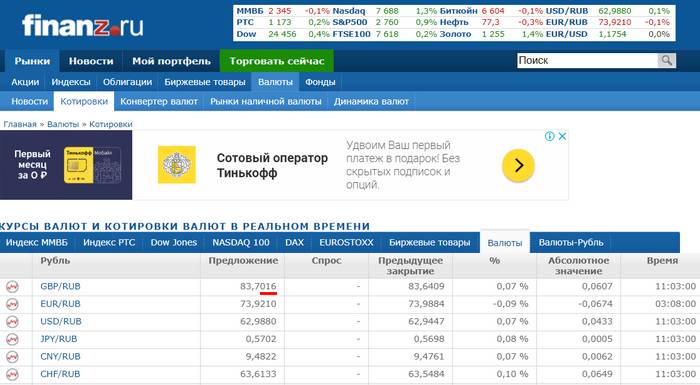Open the CHF/RUB chart icon
This screenshot has width=700, height=385.
12,374
